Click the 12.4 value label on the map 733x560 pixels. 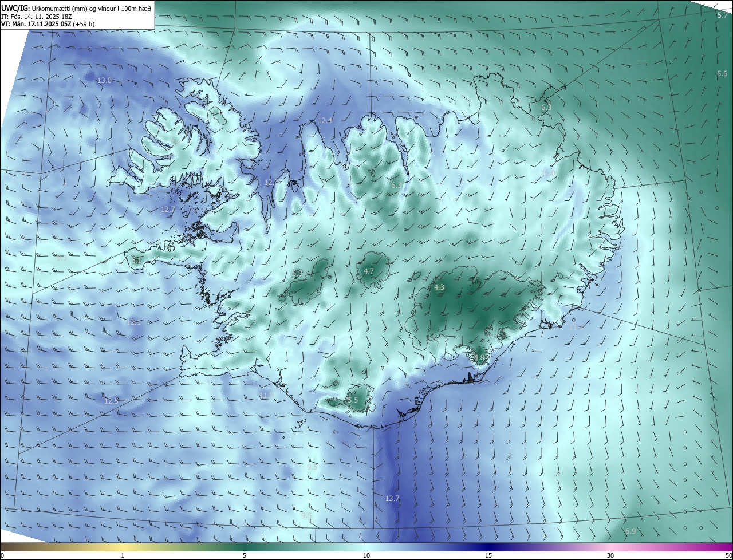(325, 120)
